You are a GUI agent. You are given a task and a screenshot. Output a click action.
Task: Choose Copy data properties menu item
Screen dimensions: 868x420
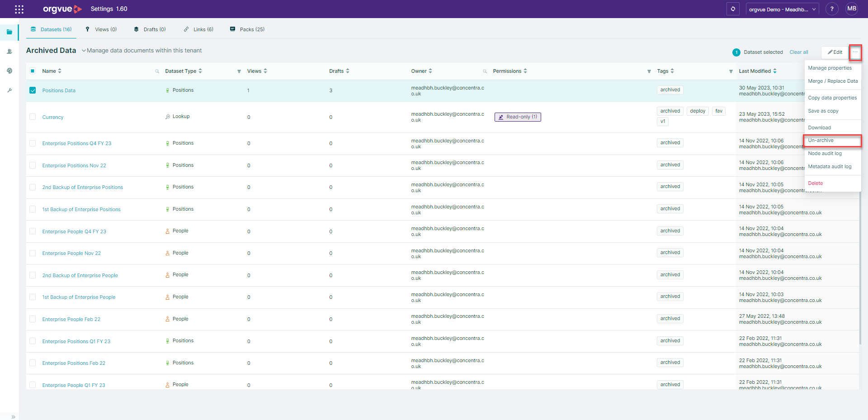[832, 98]
